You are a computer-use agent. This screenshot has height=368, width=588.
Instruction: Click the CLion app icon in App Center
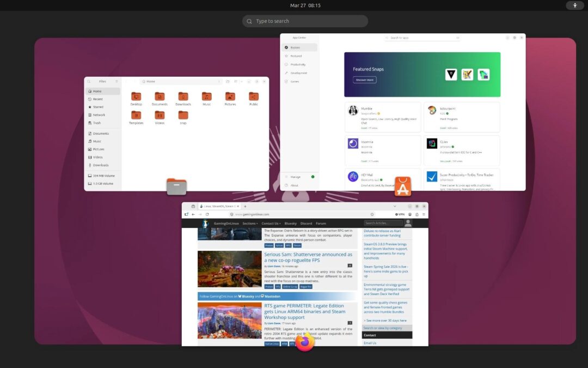point(432,143)
